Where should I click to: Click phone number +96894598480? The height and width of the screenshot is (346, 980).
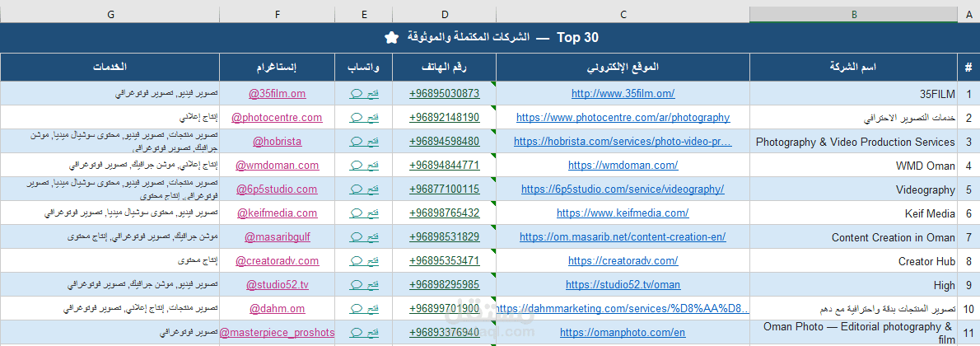tap(445, 142)
